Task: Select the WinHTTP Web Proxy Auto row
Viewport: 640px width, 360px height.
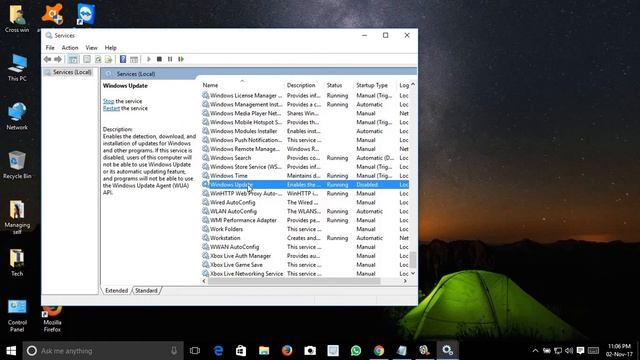Action: pos(305,193)
